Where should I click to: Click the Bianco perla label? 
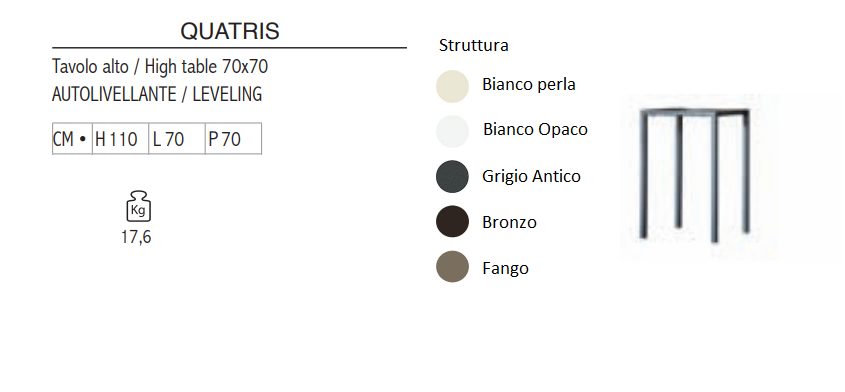tap(529, 85)
